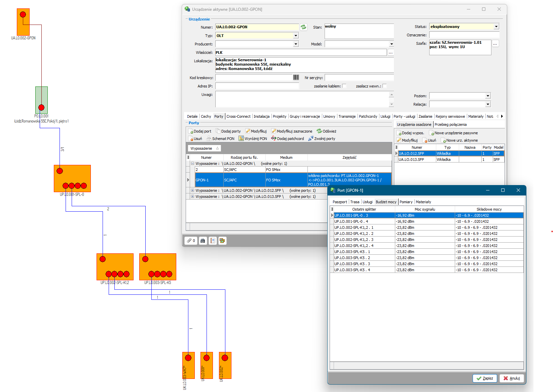This screenshot has width=553, height=392.
Task: Open Trasa tab in Port window
Action: [x=355, y=202]
